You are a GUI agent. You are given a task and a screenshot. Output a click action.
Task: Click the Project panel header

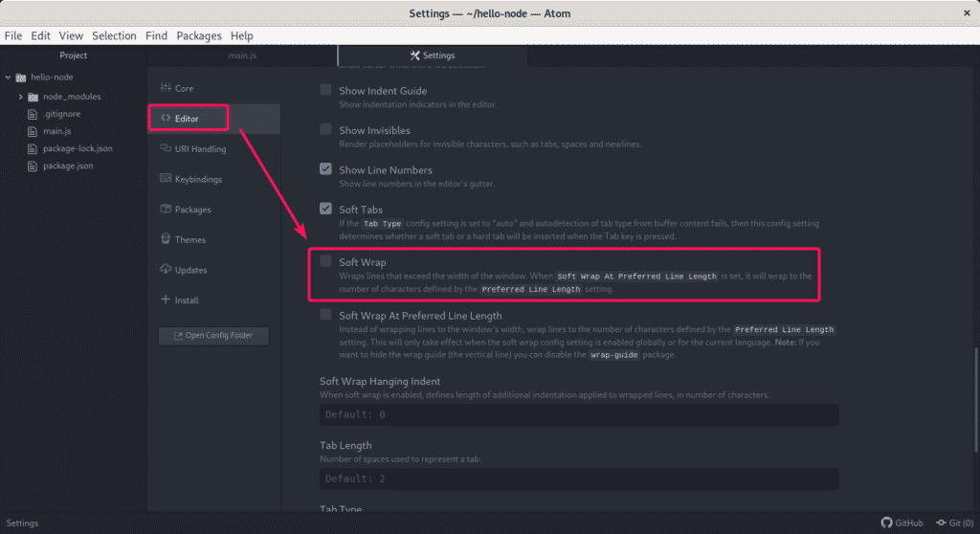[73, 55]
